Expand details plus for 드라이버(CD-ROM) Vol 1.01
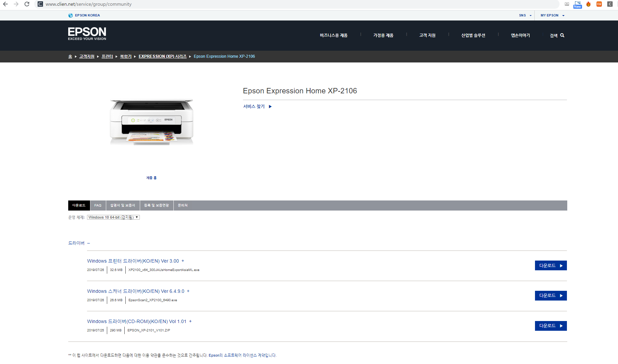 pyautogui.click(x=190, y=321)
